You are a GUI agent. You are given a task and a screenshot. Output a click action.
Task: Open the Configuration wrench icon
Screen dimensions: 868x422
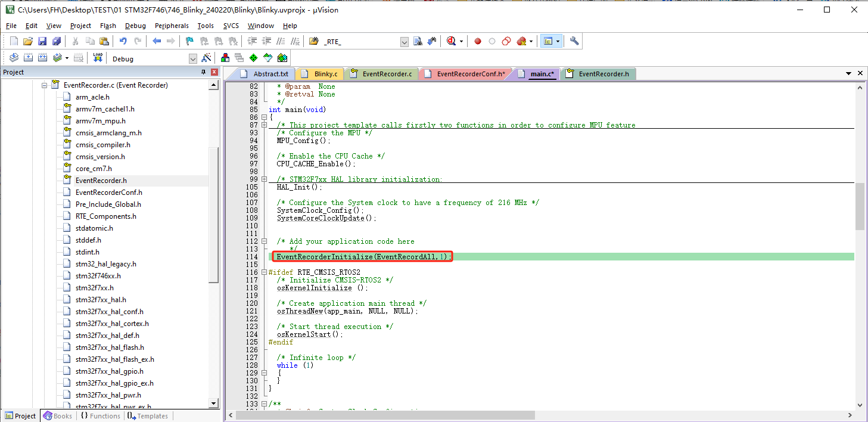574,41
